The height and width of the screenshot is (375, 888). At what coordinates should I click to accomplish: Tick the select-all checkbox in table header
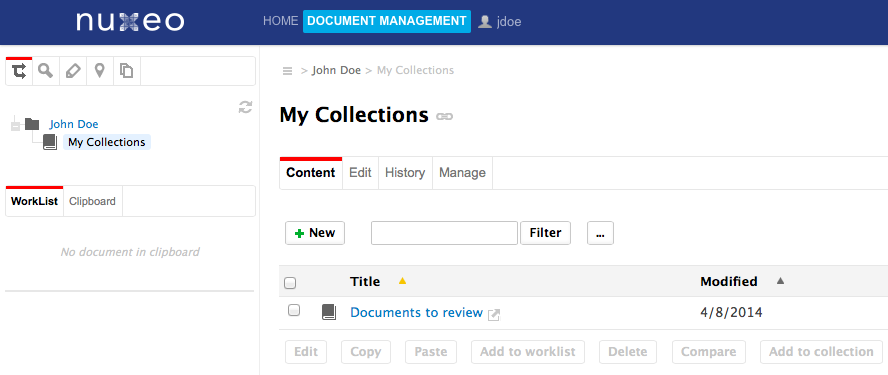point(290,283)
